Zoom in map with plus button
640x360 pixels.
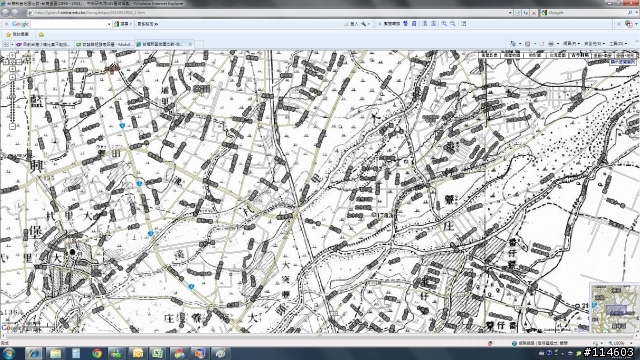(x=13, y=77)
